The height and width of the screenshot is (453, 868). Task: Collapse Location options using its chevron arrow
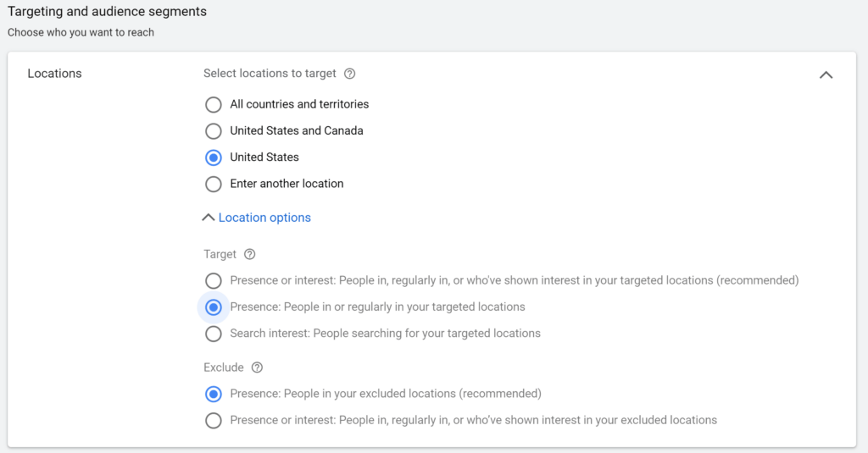click(209, 218)
